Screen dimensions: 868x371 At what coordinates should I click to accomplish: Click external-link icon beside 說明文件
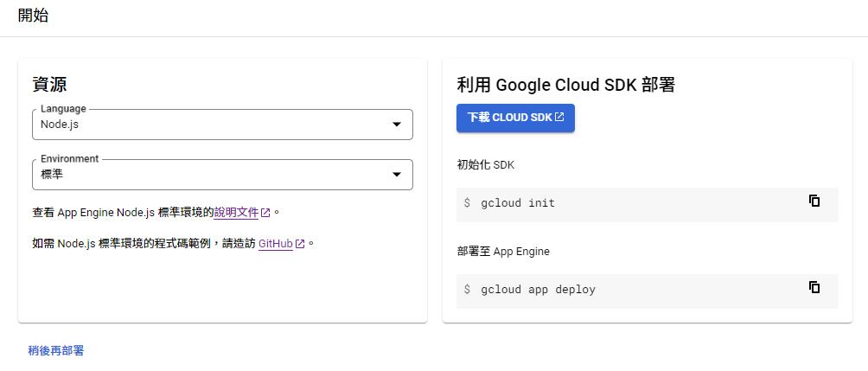point(265,213)
